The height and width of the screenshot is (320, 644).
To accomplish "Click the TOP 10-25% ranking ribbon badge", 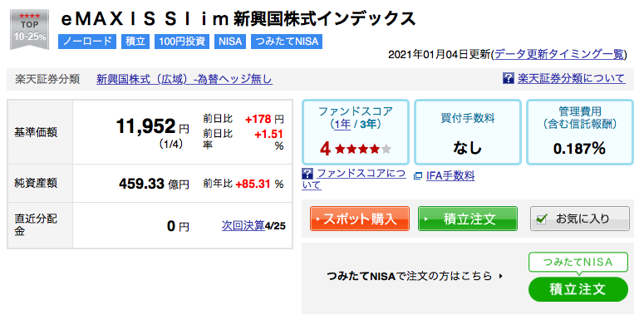I will click(30, 30).
